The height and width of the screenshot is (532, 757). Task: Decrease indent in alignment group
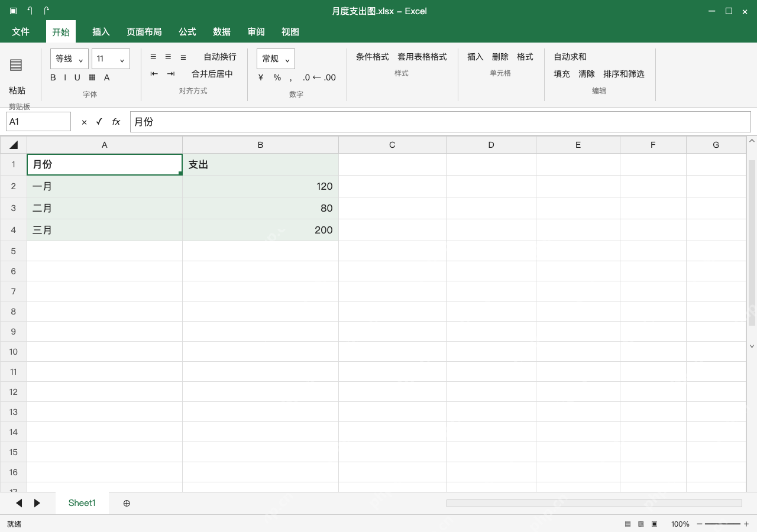point(154,74)
